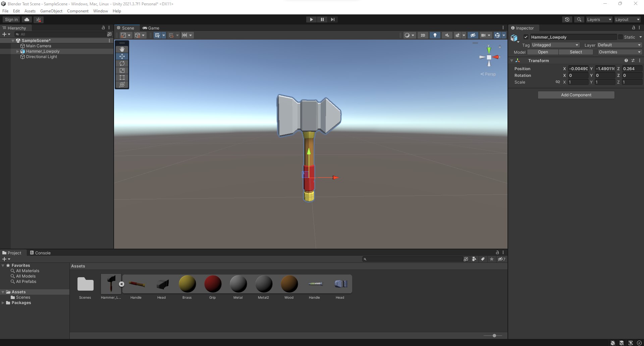Screen dimensions: 644x346
Task: Open global Search magnifier icon
Action: click(579, 19)
